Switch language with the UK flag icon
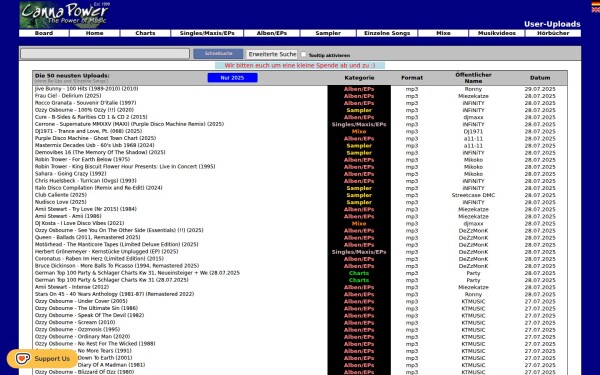Viewport: 600px width, 375px height. (596, 10)
